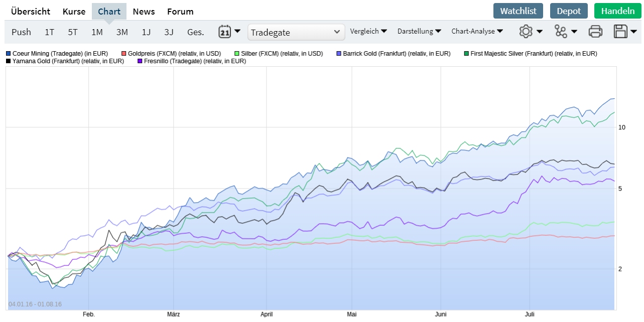This screenshot has width=644, height=322.
Task: Open the Chart-Analyse dropdown
Action: [x=477, y=31]
